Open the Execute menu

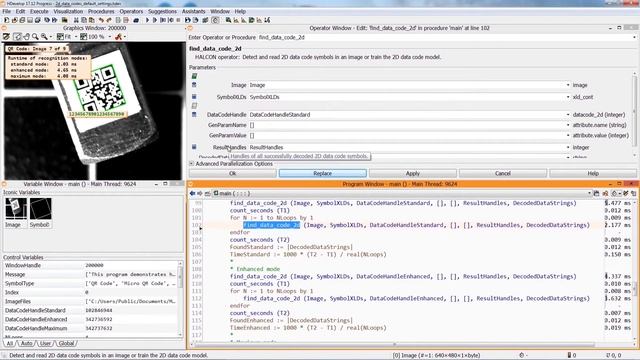pos(39,11)
